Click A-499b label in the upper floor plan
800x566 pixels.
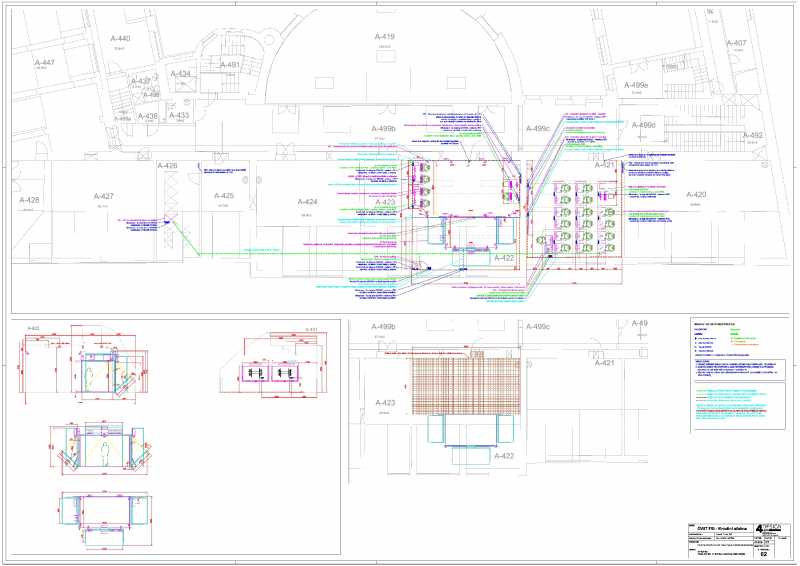(x=384, y=129)
